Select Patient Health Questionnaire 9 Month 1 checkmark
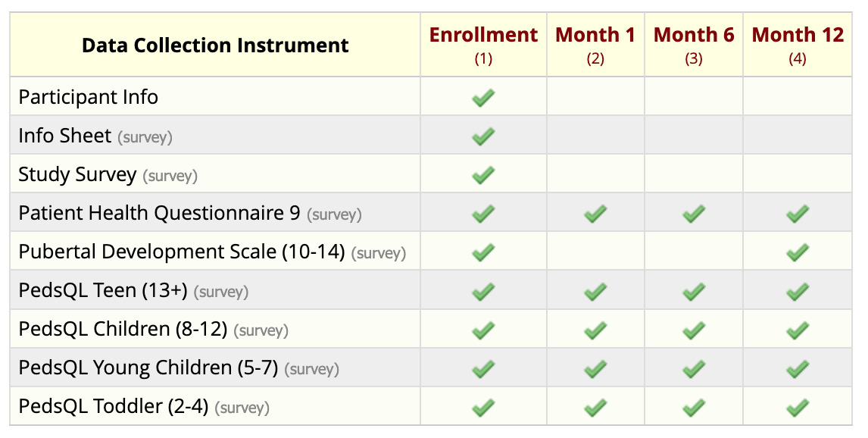This screenshot has width=868, height=438. tap(595, 214)
